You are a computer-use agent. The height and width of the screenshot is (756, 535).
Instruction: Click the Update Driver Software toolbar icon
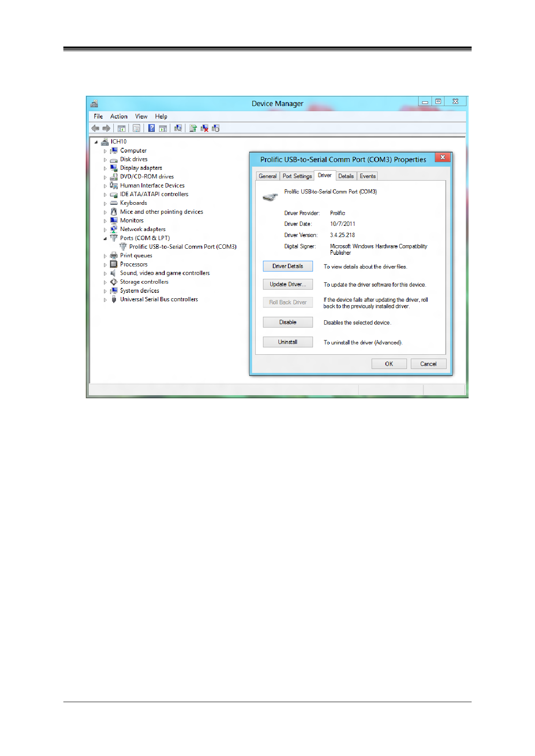(193, 128)
